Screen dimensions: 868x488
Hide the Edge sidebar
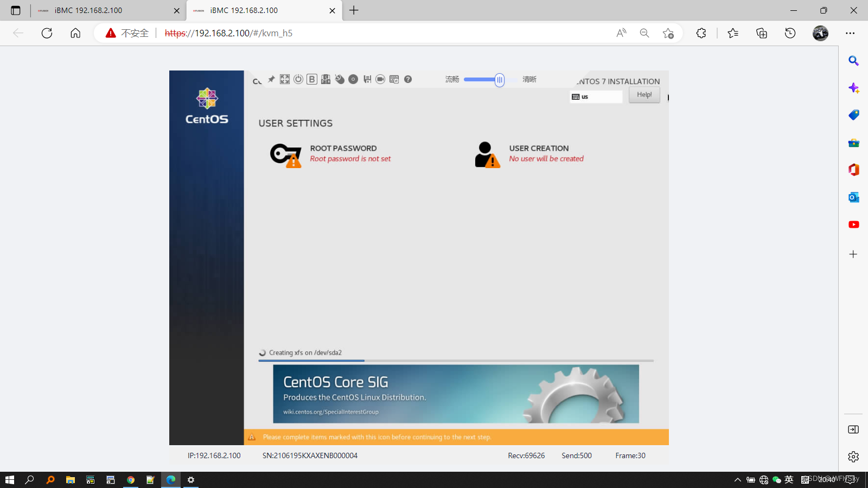pyautogui.click(x=853, y=429)
